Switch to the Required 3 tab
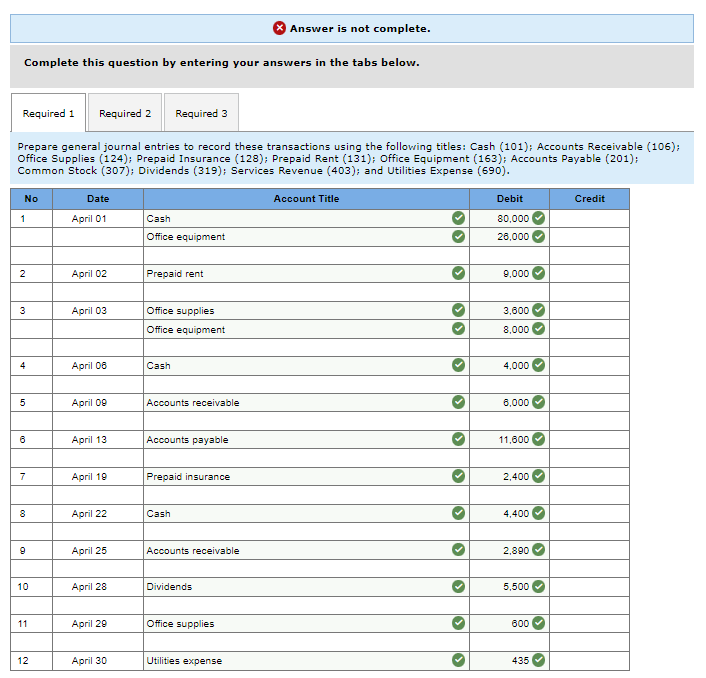This screenshot has height=678, width=706. click(201, 113)
